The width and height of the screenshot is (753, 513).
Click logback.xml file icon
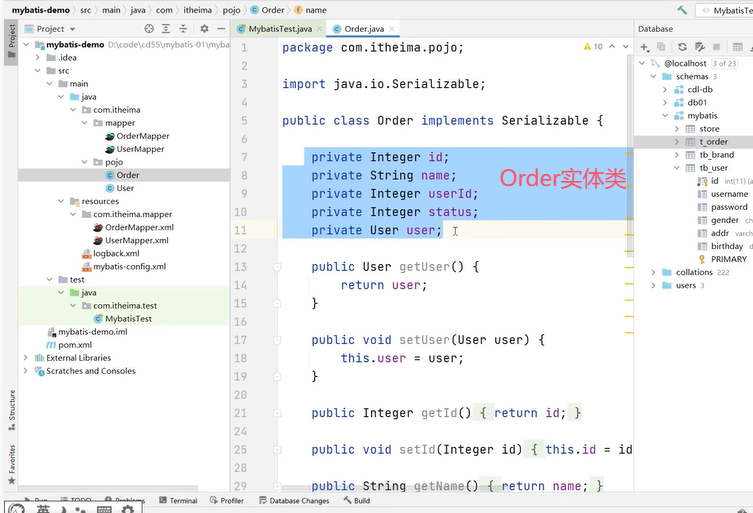click(x=87, y=254)
